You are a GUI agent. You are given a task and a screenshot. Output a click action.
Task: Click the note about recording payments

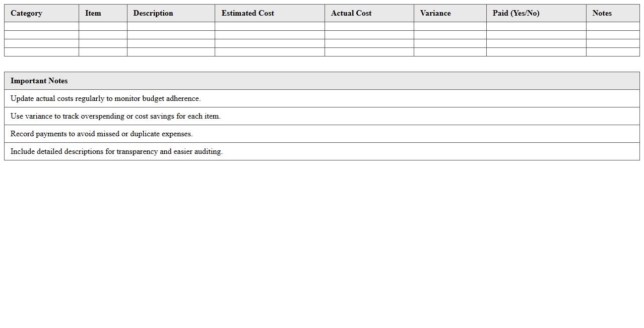[x=101, y=134]
